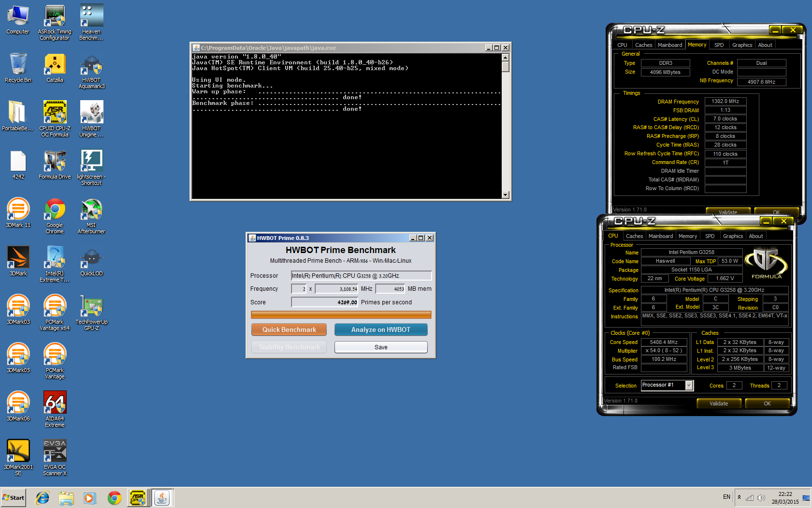The image size is (812, 508).
Task: Open QuickLOD shortcut
Action: tap(91, 261)
